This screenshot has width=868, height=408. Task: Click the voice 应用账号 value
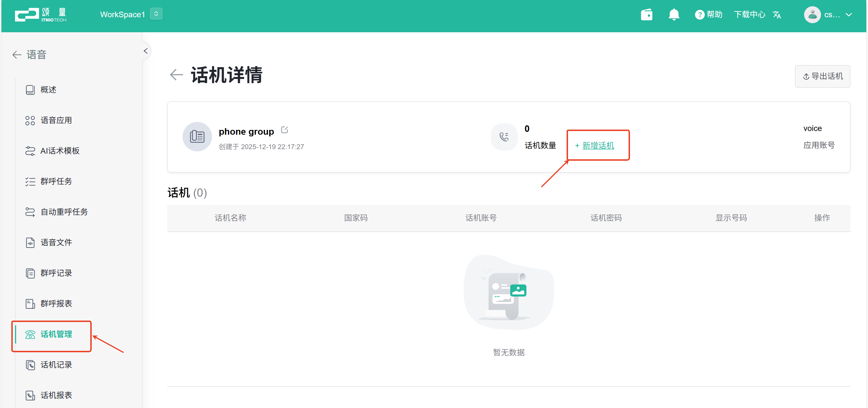[812, 128]
